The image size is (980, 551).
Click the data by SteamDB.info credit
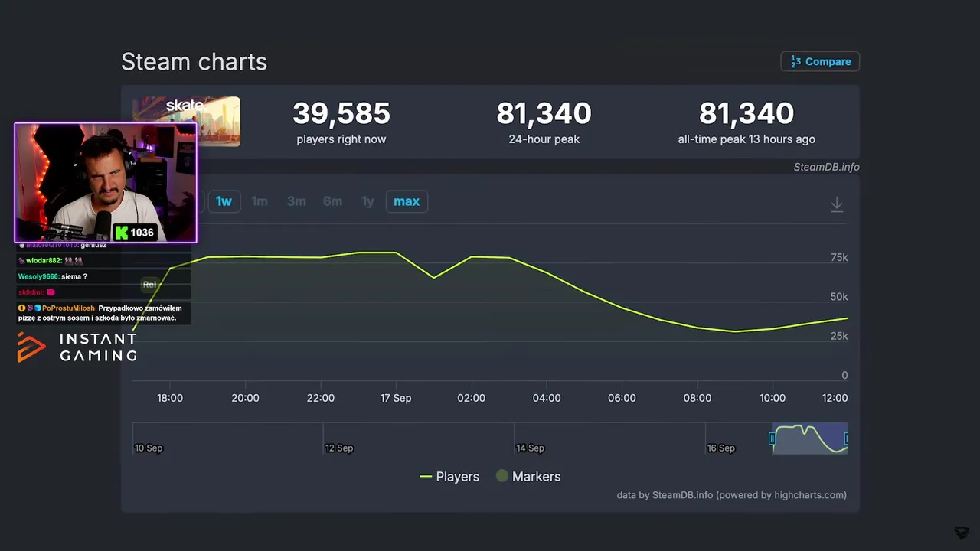[x=731, y=495]
